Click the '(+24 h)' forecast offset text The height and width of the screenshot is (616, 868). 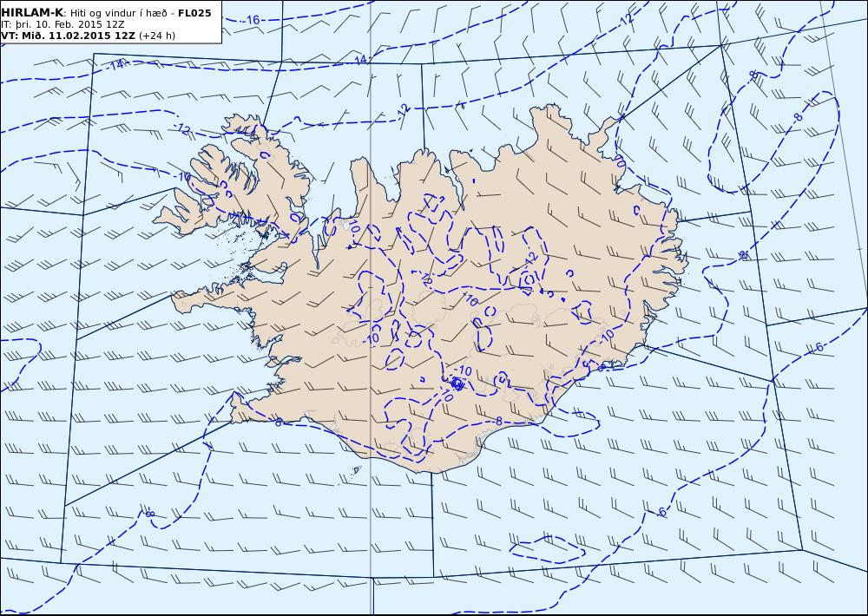click(x=156, y=36)
